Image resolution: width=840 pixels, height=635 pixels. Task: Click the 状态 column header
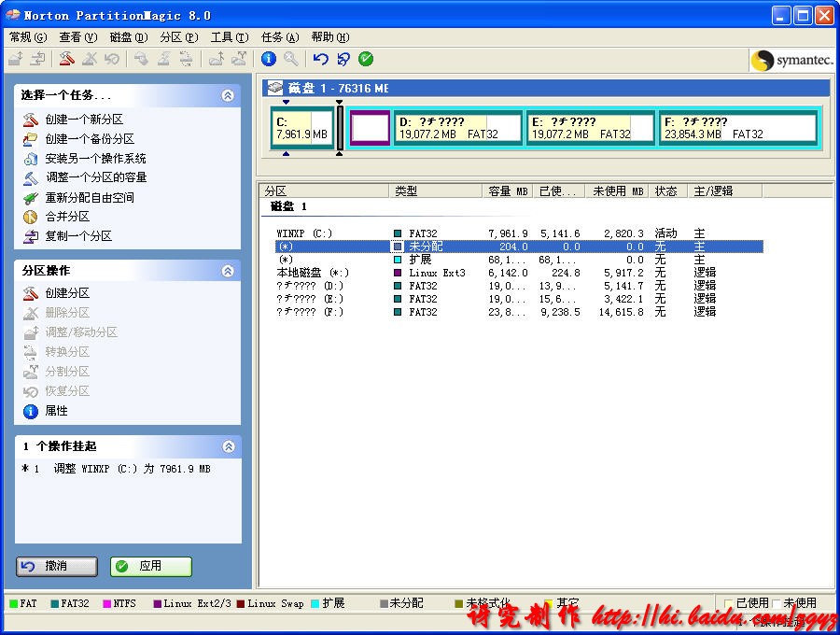[x=668, y=190]
